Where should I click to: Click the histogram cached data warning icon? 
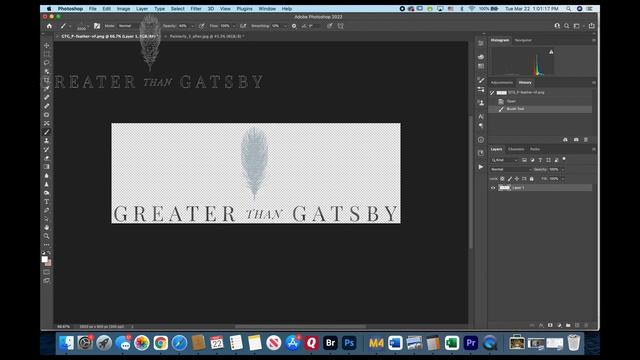tap(551, 52)
